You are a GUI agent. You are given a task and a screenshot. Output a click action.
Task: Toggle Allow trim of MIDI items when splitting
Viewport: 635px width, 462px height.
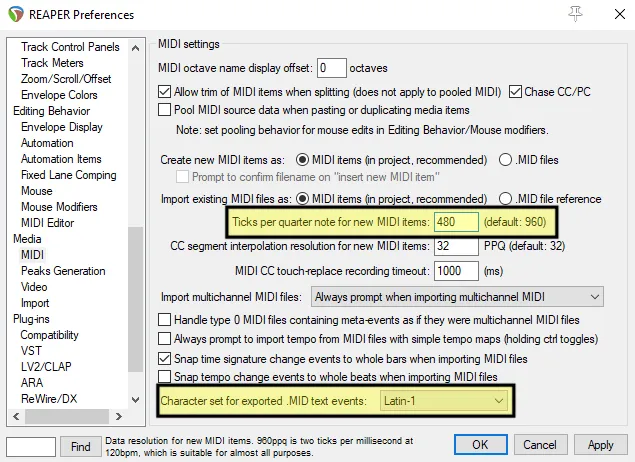[x=164, y=92]
